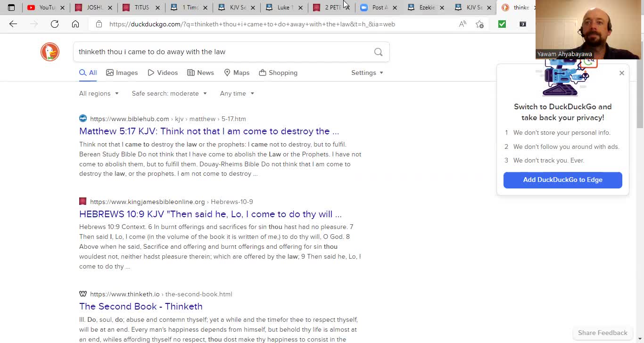Image resolution: width=644 pixels, height=343 pixels.
Task: Close the Ezekiel tab
Action: pos(442,8)
